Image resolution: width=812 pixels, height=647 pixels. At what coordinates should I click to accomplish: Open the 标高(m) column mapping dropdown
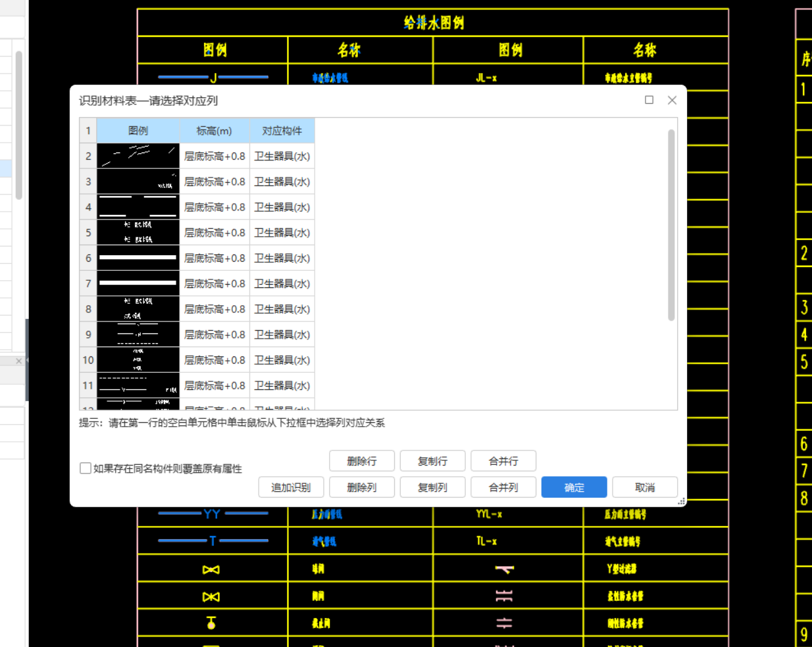point(215,131)
